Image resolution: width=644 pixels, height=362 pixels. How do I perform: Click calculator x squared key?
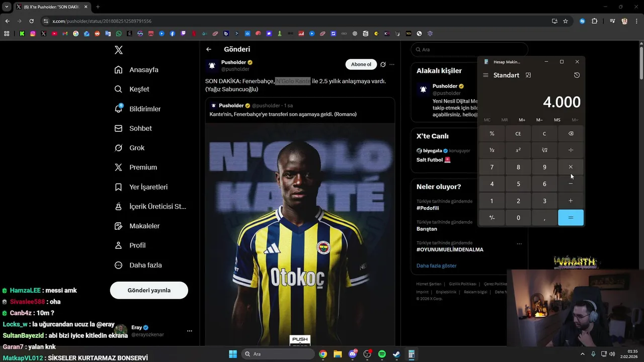(518, 150)
